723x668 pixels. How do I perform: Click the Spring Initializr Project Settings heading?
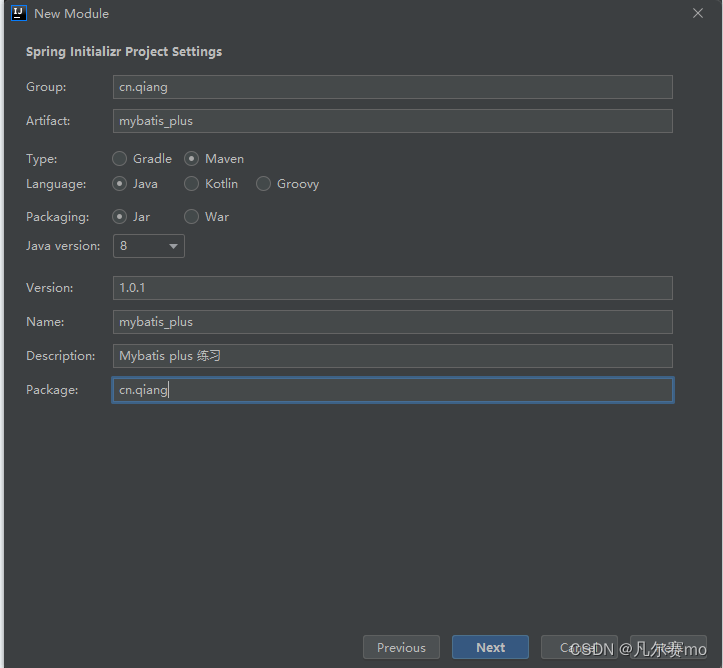click(124, 52)
